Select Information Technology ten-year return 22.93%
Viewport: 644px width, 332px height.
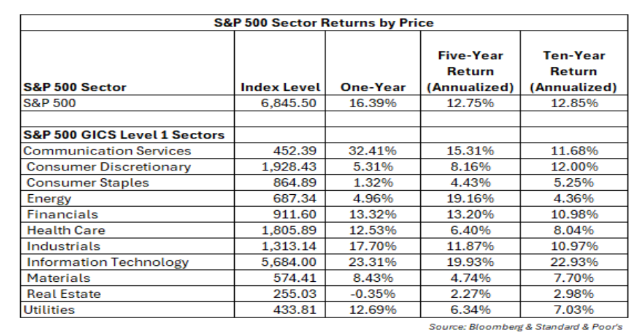[x=573, y=262]
